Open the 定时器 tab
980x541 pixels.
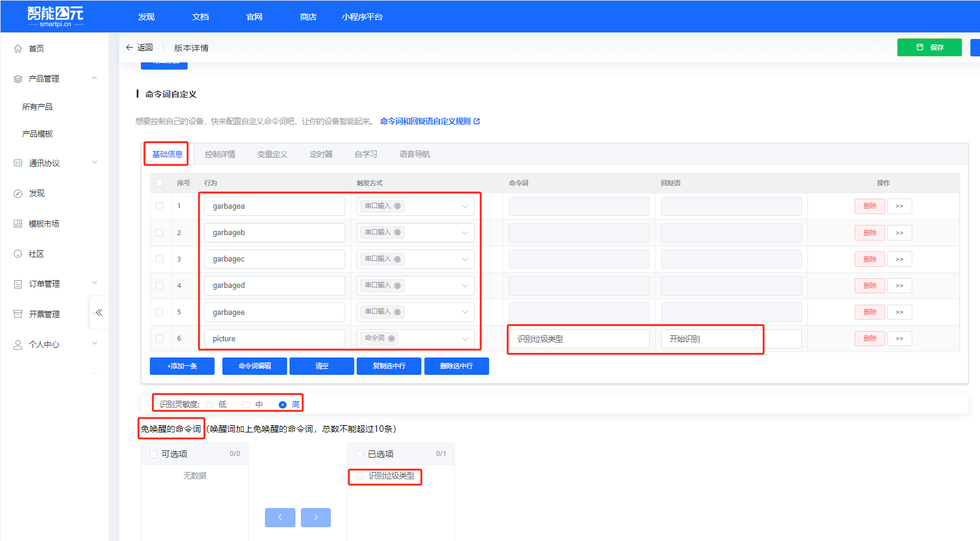[x=321, y=154]
